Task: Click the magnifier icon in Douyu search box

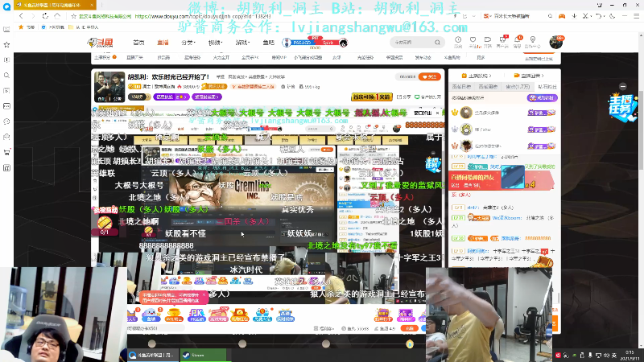Action: (437, 43)
